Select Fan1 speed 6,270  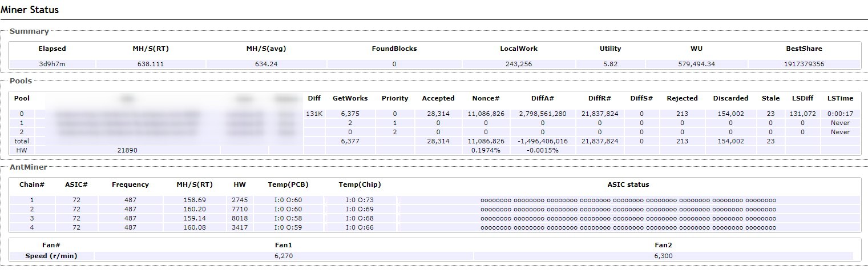point(284,256)
